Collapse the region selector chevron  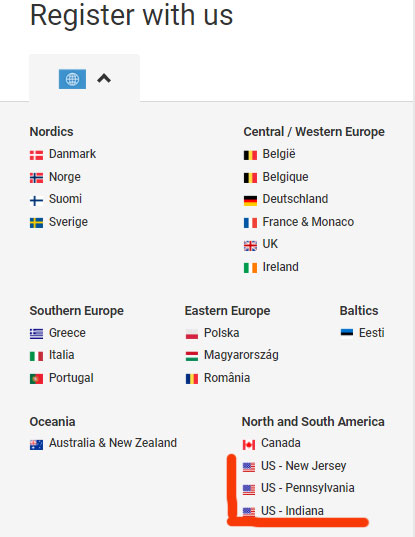click(104, 79)
